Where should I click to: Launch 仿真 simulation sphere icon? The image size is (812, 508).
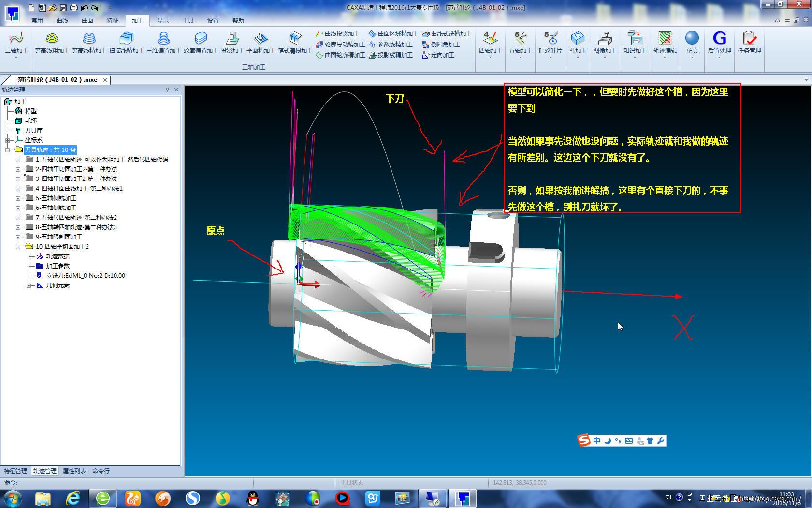click(x=692, y=39)
